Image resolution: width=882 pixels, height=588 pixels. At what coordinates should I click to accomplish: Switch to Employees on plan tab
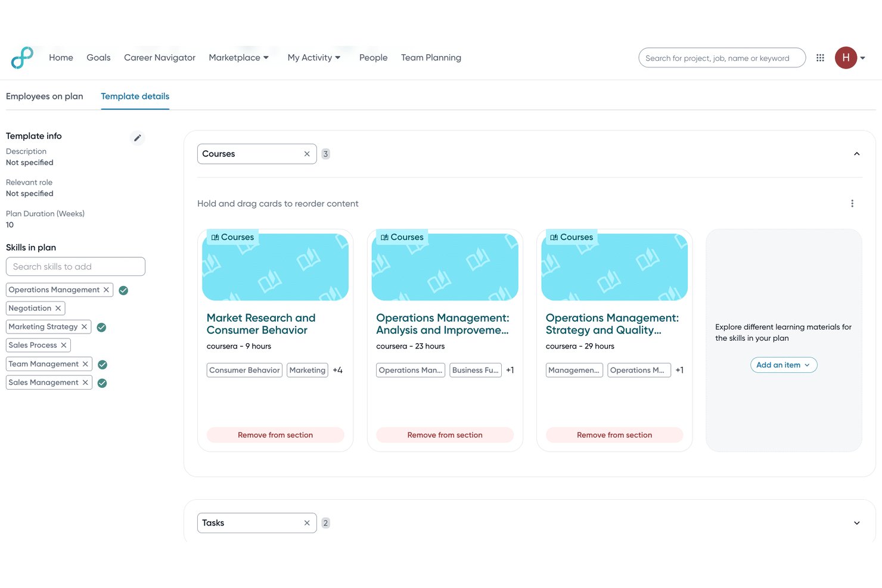click(45, 97)
